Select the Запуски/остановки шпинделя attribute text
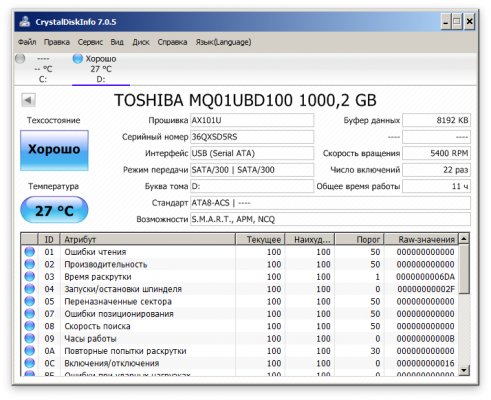Viewport: 491px width, 400px height. (123, 289)
